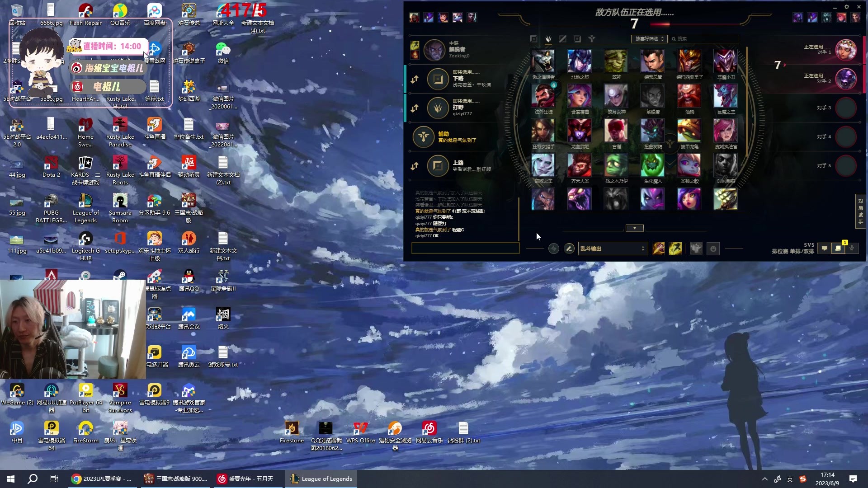Viewport: 868px width, 488px height.
Task: Pick the 北地之怒 champion portrait
Action: (x=580, y=61)
